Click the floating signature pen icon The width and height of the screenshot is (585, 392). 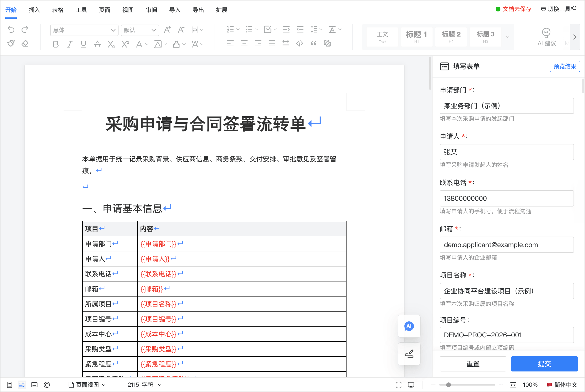click(409, 354)
